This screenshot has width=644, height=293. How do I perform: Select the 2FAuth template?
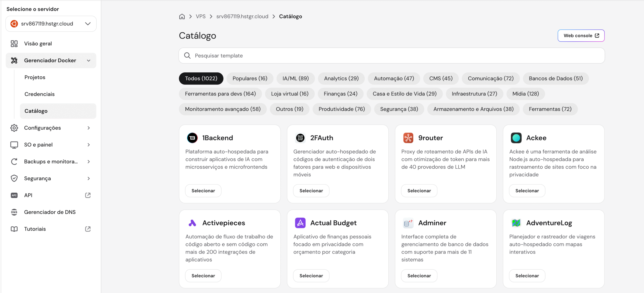tap(311, 191)
